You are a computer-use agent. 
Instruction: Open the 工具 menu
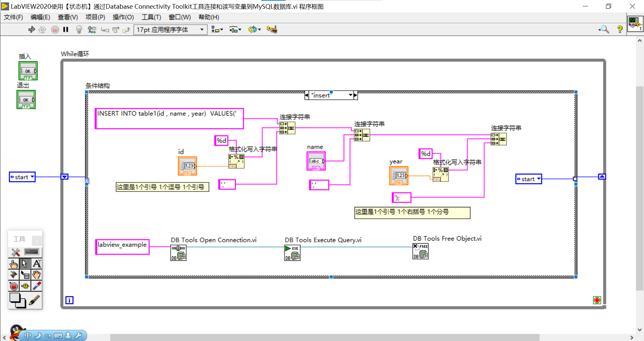pyautogui.click(x=151, y=17)
